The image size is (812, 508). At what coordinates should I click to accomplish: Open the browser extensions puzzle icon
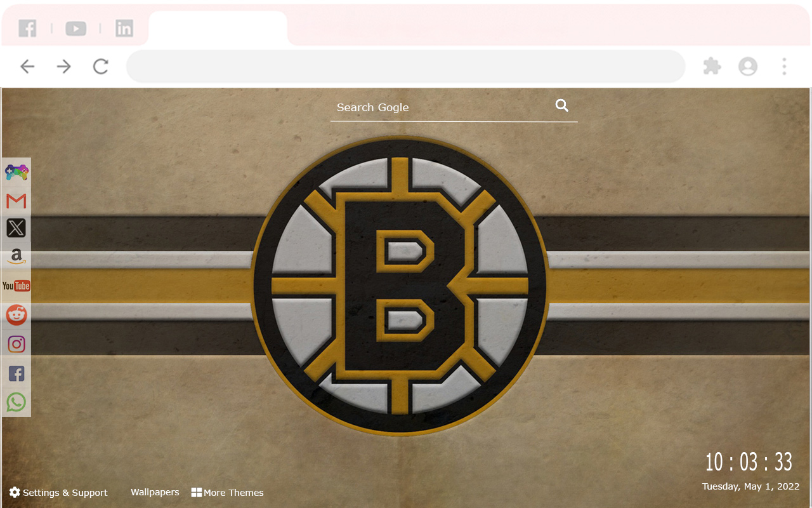pos(712,66)
